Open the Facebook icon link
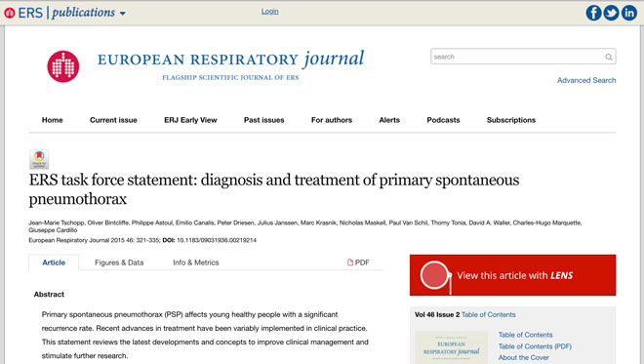The height and width of the screenshot is (364, 644). (x=593, y=13)
